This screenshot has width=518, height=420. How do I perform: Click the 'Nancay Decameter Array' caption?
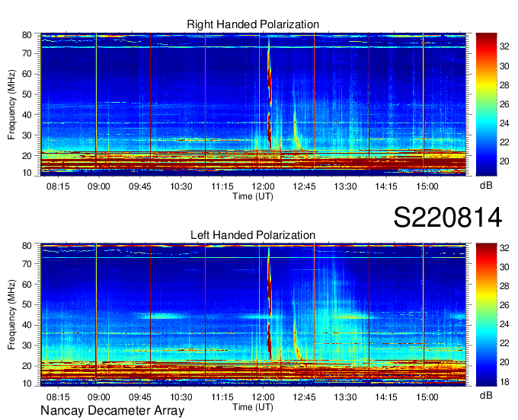point(112,411)
